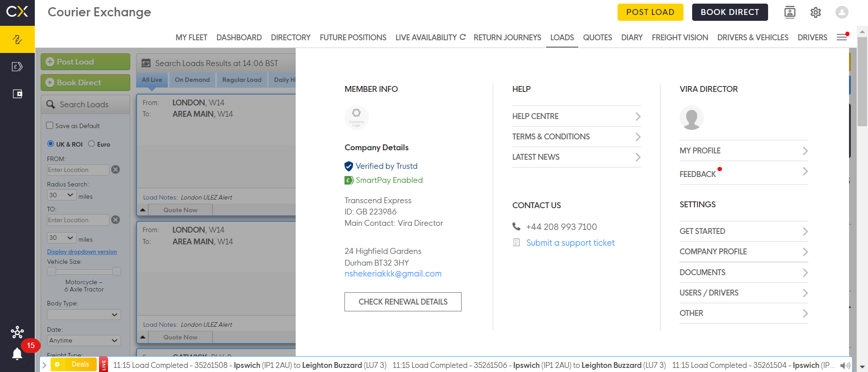868x372 pixels.
Task: Select the UK & ROI radio button
Action: point(51,143)
